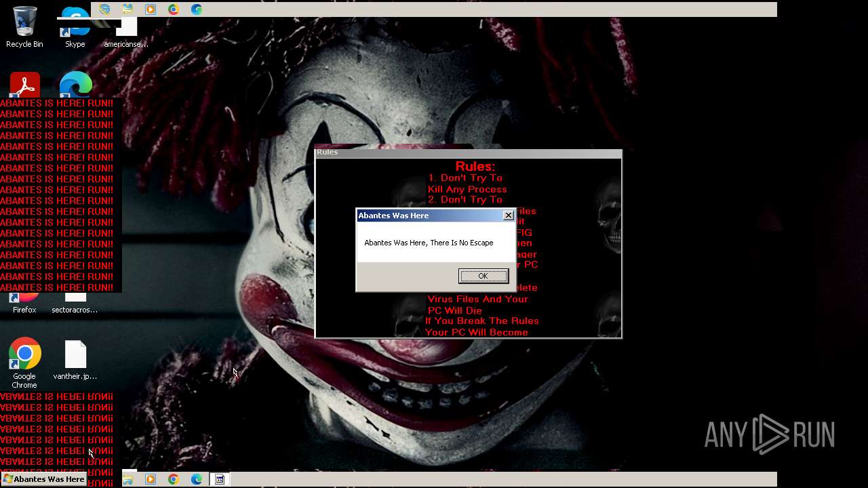The height and width of the screenshot is (488, 868).
Task: Click 'Your PC Will Become' text line
Action: [x=476, y=332]
